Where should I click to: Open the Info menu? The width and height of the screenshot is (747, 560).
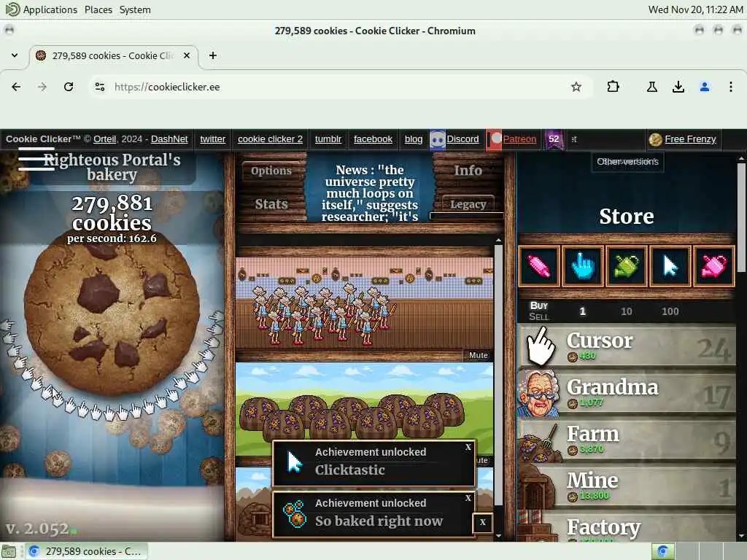pyautogui.click(x=468, y=171)
